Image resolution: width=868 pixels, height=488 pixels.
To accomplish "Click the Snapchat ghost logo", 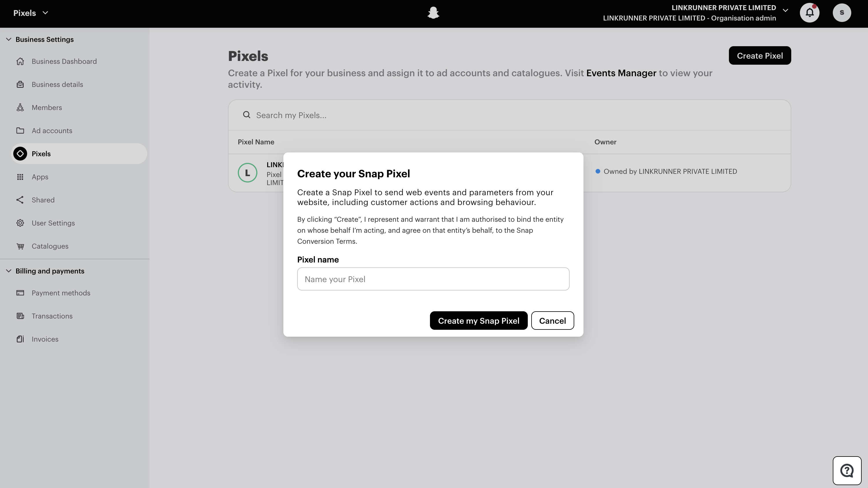I will [x=433, y=13].
